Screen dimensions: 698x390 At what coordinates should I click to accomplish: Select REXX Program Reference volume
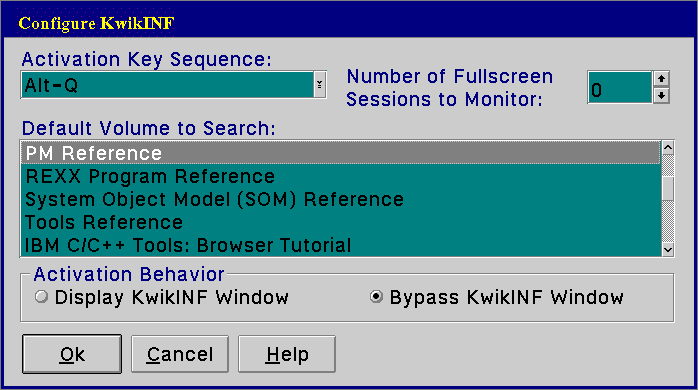click(341, 176)
